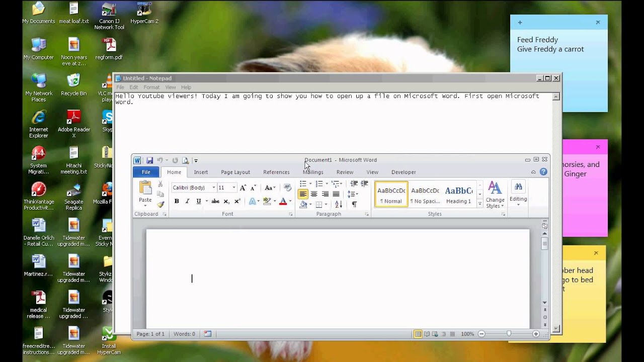Click the Decrease Indent icon
This screenshot has width=644, height=362.
354,184
